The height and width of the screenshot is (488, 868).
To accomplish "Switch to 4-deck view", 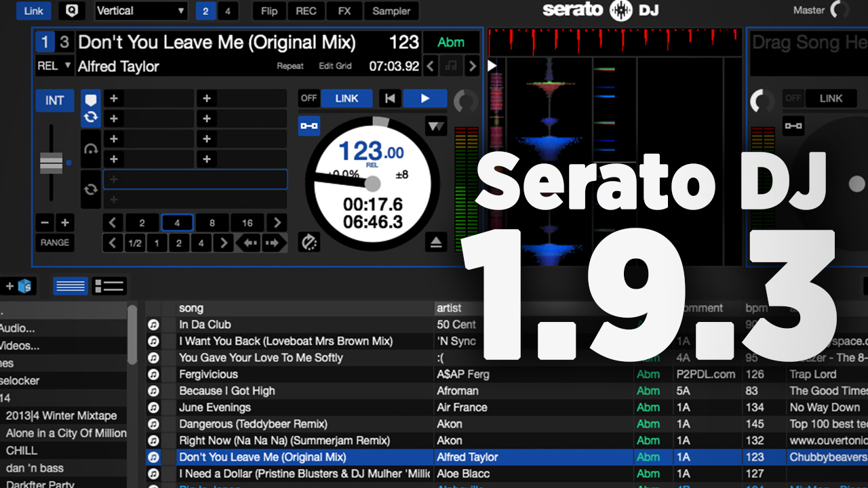I will (x=228, y=11).
